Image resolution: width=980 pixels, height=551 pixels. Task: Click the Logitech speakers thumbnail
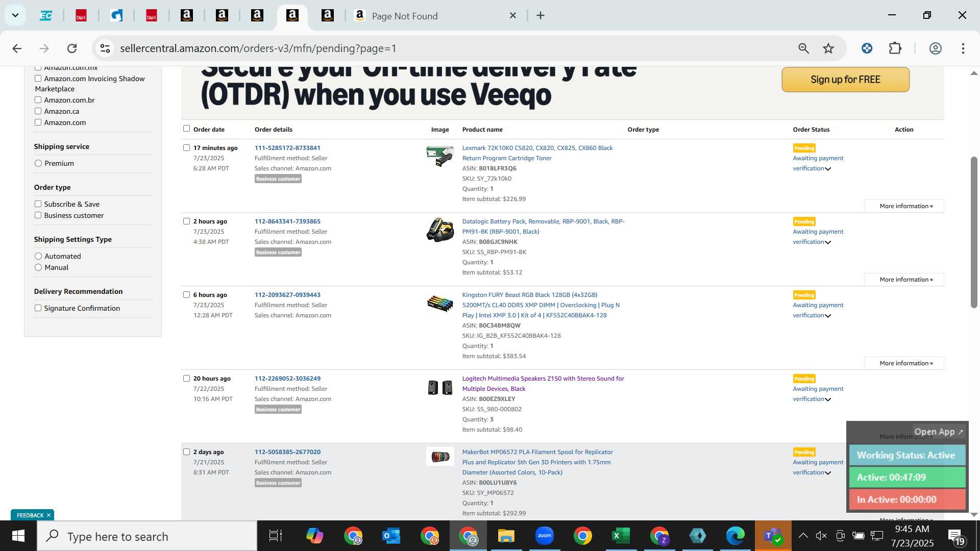[440, 388]
